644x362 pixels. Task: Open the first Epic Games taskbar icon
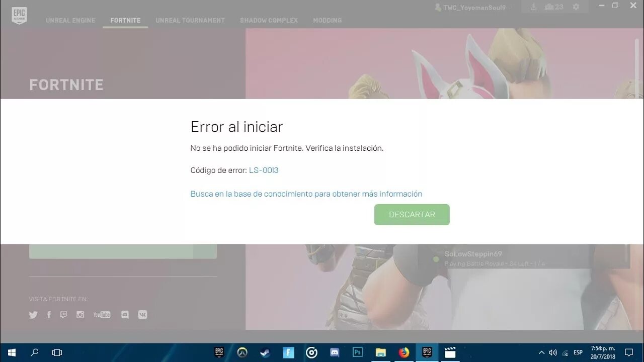point(219,352)
